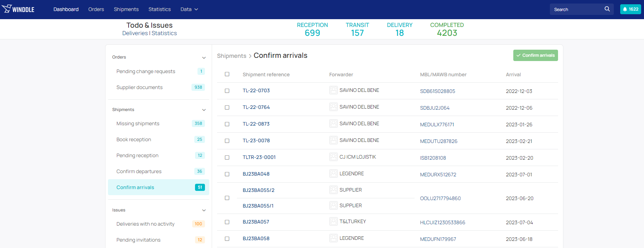Open the Deliveries link under Todo & Issues

pyautogui.click(x=135, y=33)
